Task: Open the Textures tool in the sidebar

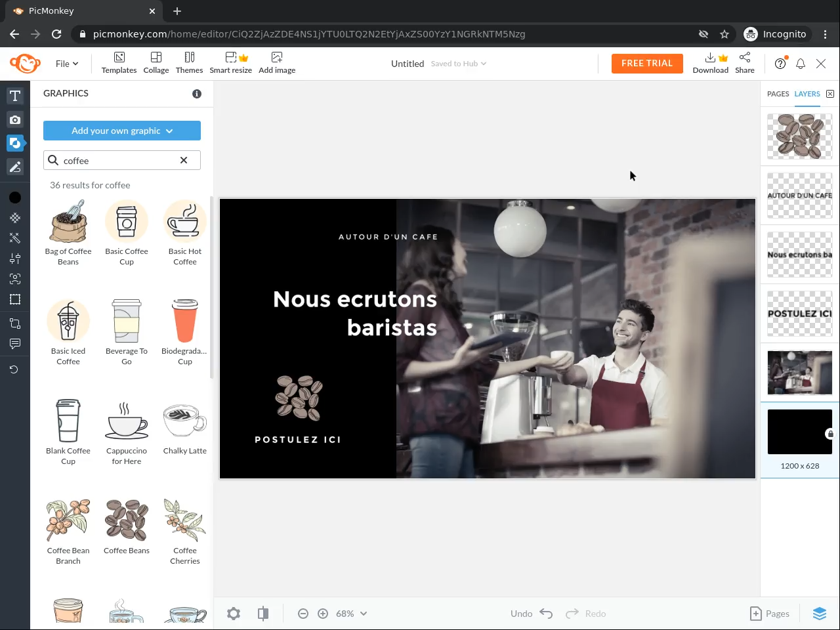Action: coord(15,218)
